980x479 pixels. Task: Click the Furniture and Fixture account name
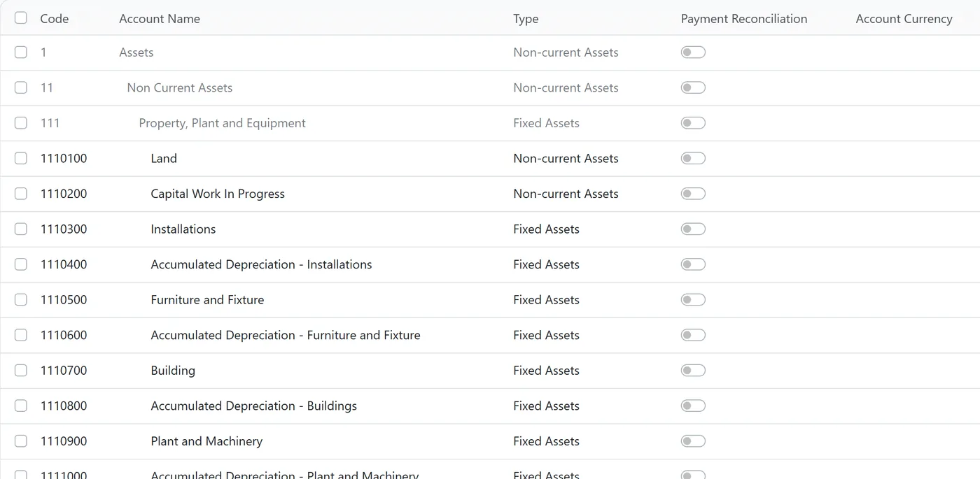[207, 299]
